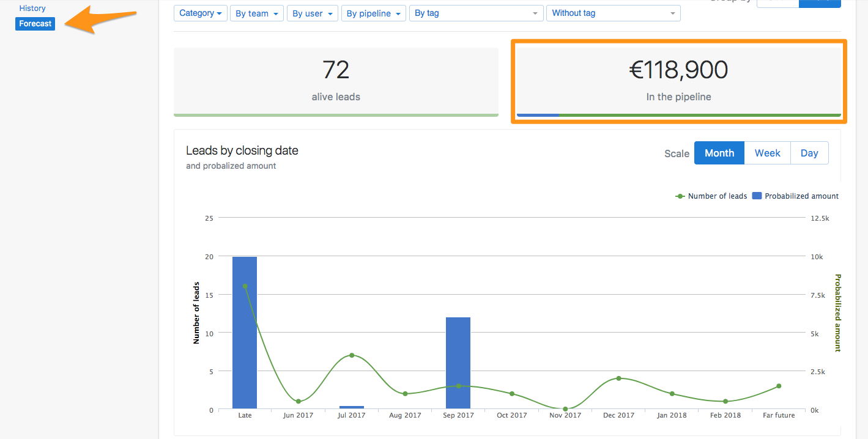Image resolution: width=868 pixels, height=439 pixels.
Task: Toggle the Number of leads legend marker
Action: click(x=680, y=196)
